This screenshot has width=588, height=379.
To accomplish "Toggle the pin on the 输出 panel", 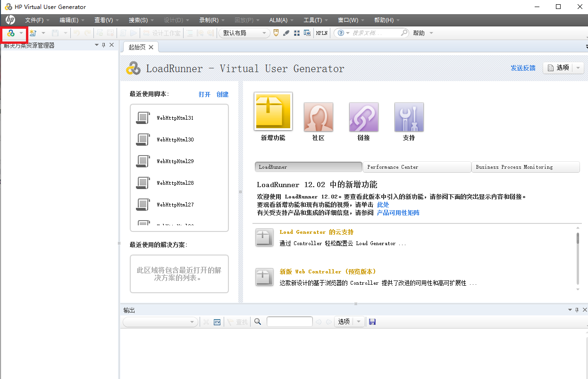I will (577, 310).
